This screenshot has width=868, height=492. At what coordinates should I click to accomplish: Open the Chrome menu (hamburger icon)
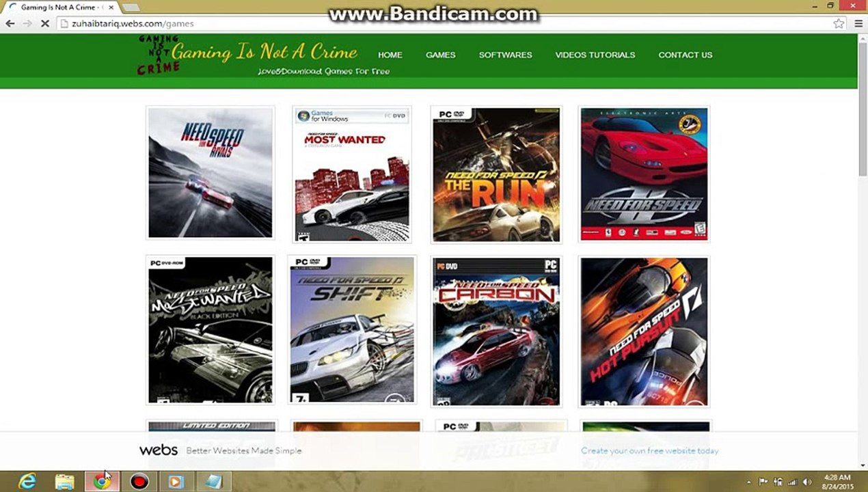point(857,23)
